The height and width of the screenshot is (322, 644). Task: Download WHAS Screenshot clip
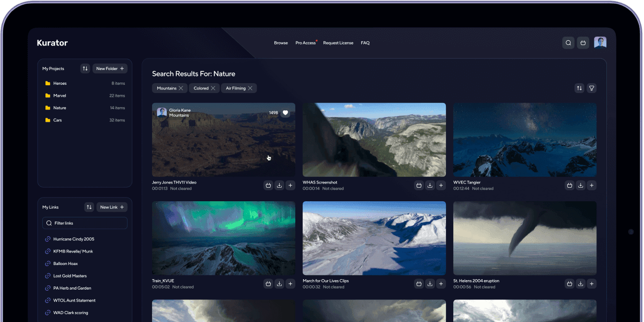[x=430, y=185]
